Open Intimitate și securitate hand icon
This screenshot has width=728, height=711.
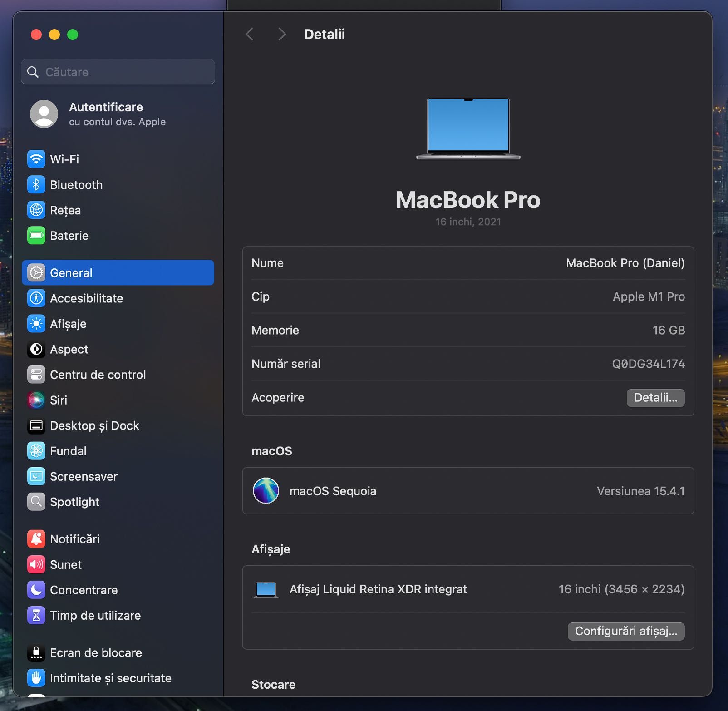click(36, 678)
